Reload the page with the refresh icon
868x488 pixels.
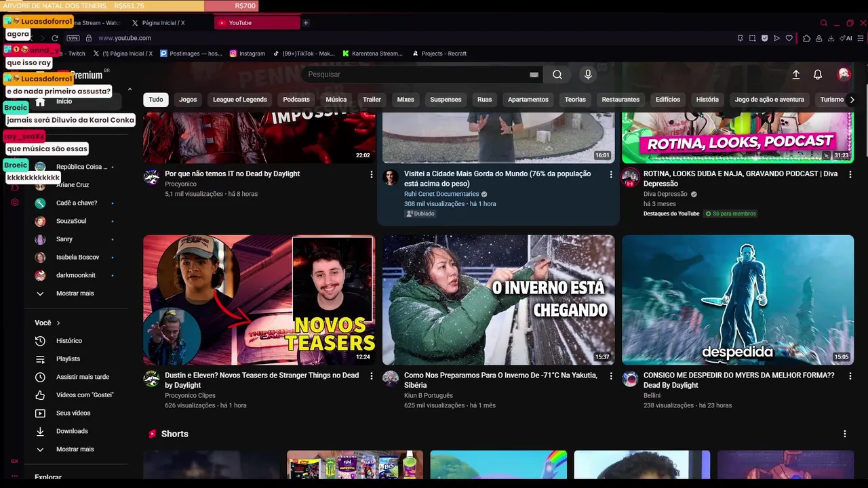[x=55, y=38]
